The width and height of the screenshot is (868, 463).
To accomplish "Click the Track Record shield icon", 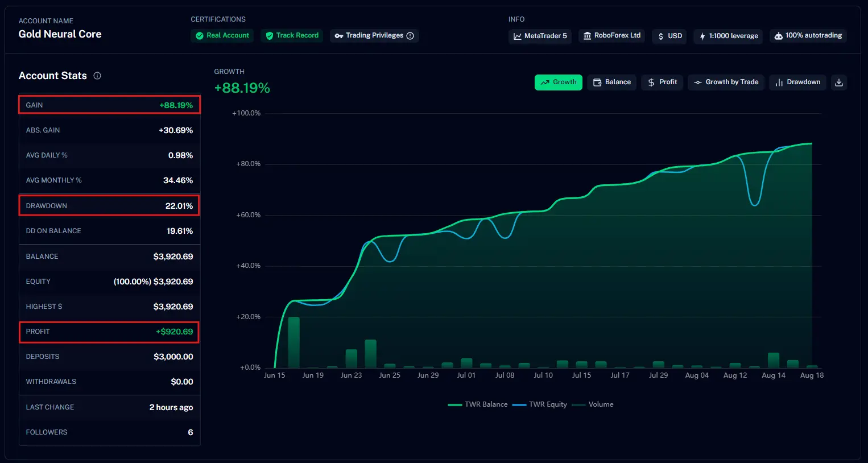I will (270, 36).
